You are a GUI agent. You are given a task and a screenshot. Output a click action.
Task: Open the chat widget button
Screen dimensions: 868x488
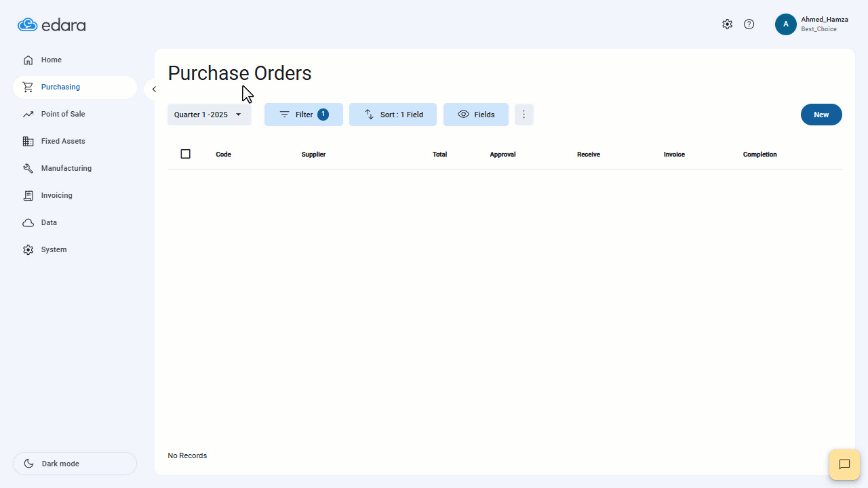click(844, 464)
